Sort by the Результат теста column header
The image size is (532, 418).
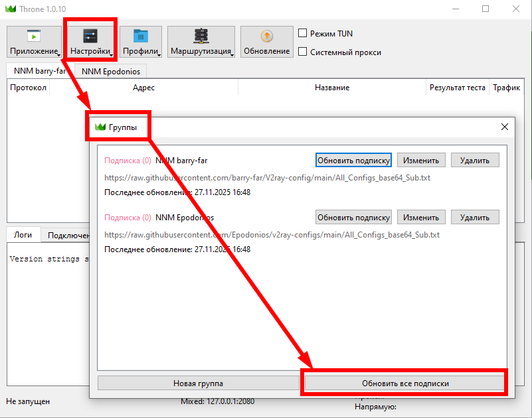458,88
